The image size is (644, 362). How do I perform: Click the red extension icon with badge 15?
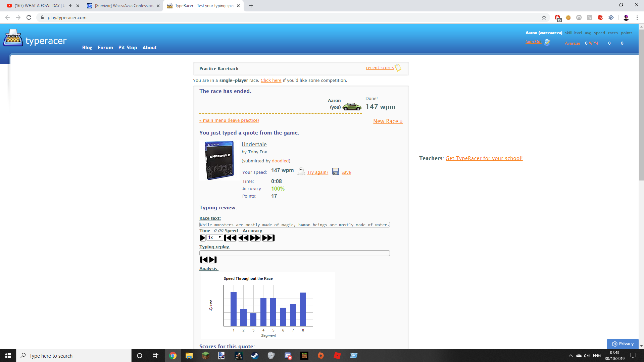[558, 18]
